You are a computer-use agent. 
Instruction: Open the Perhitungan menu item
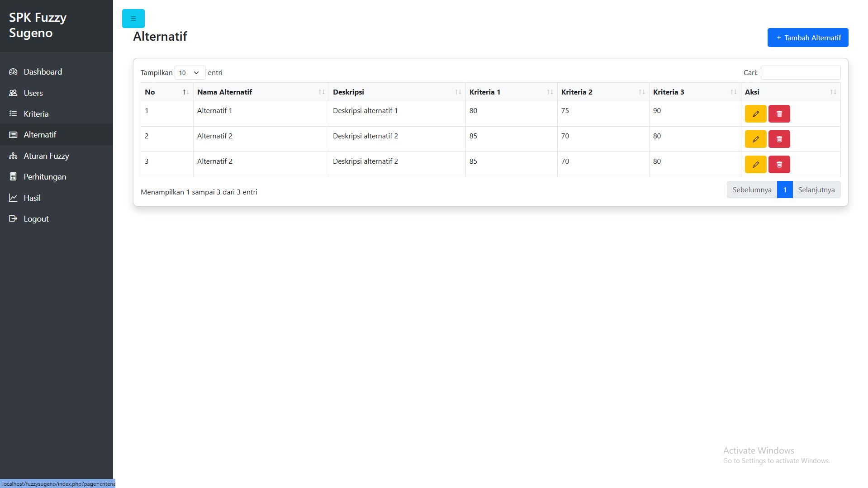point(57,177)
